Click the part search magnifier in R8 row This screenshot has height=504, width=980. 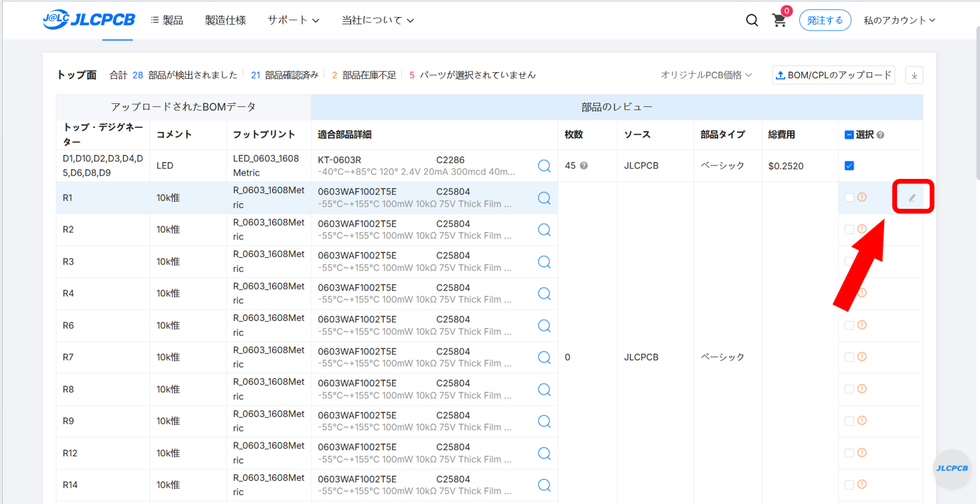(x=544, y=390)
